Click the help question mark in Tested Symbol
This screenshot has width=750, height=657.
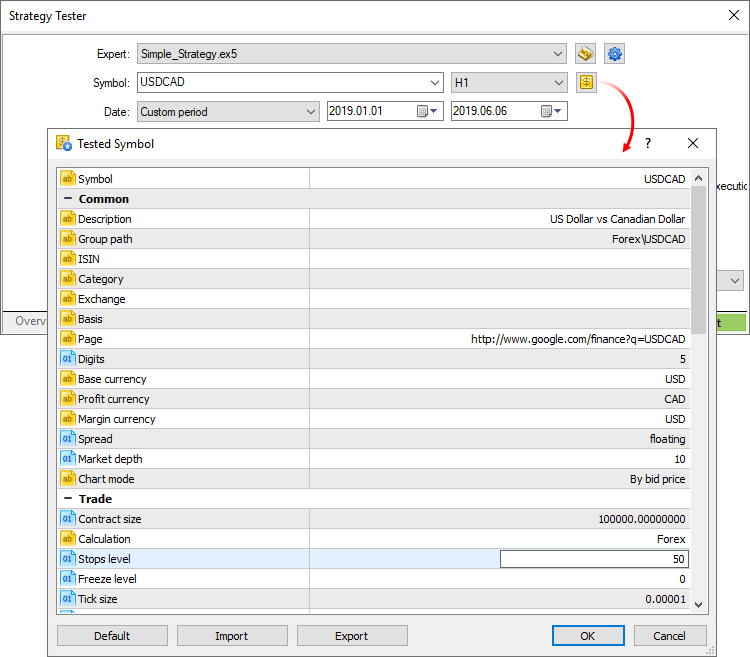[x=648, y=143]
